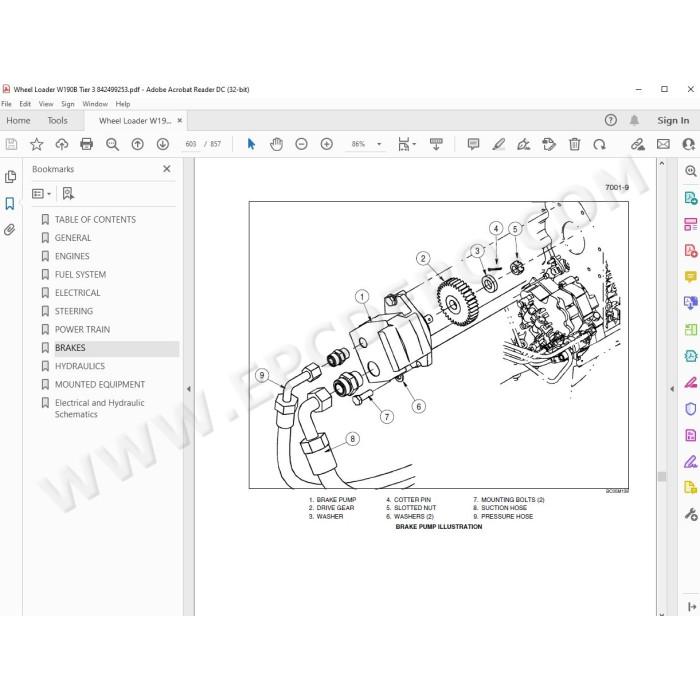This screenshot has width=700, height=700.
Task: Go to next page arrow icon
Action: click(162, 144)
